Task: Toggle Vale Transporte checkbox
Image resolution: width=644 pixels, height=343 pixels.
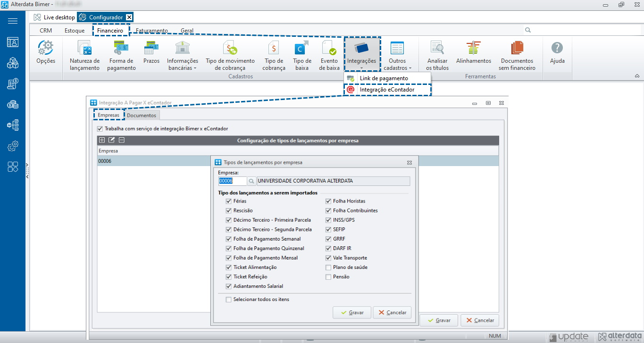Action: 328,258
